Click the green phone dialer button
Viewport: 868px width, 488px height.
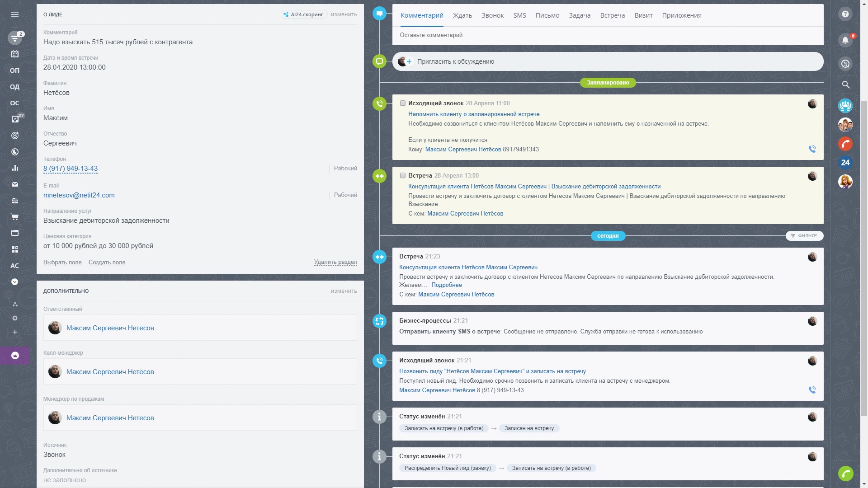tap(845, 473)
